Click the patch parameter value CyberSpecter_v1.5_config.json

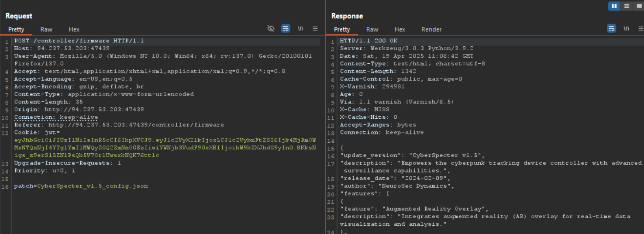(92, 186)
